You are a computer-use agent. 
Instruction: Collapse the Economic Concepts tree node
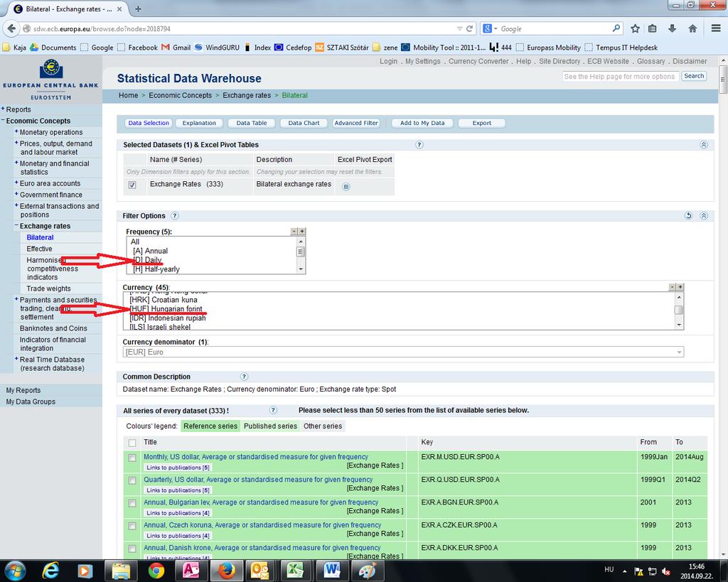(3, 121)
